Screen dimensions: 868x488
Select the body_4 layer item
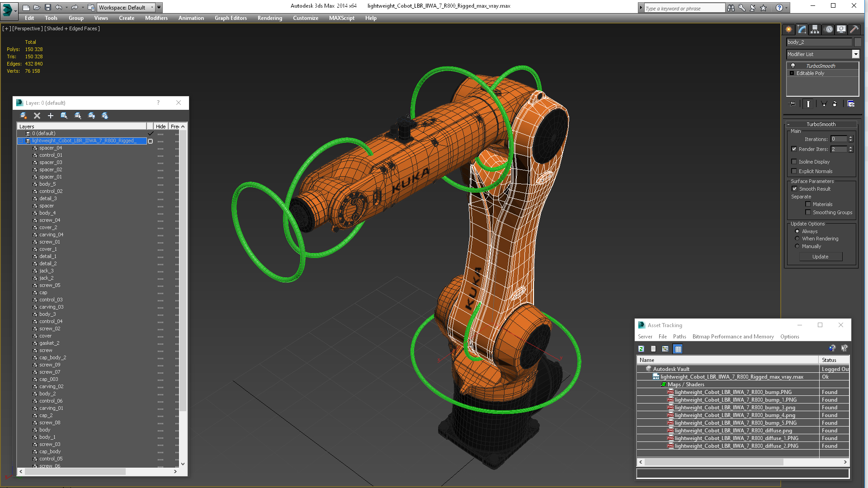47,213
